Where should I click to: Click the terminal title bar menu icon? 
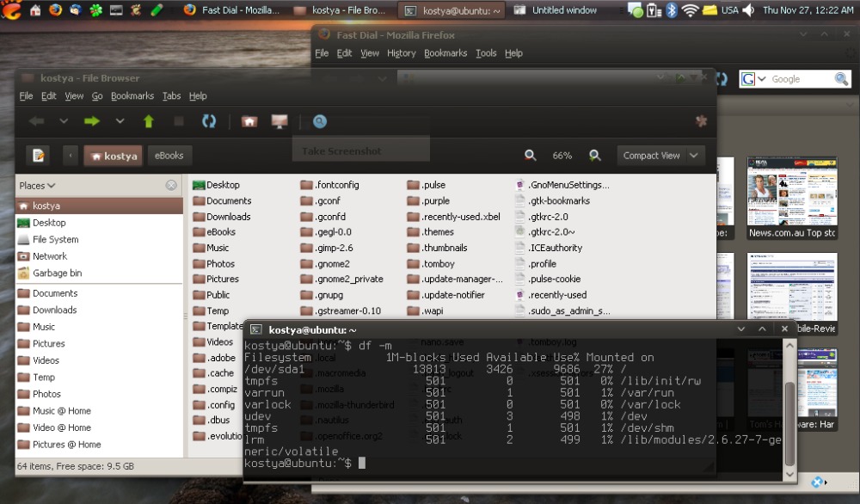tap(255, 329)
